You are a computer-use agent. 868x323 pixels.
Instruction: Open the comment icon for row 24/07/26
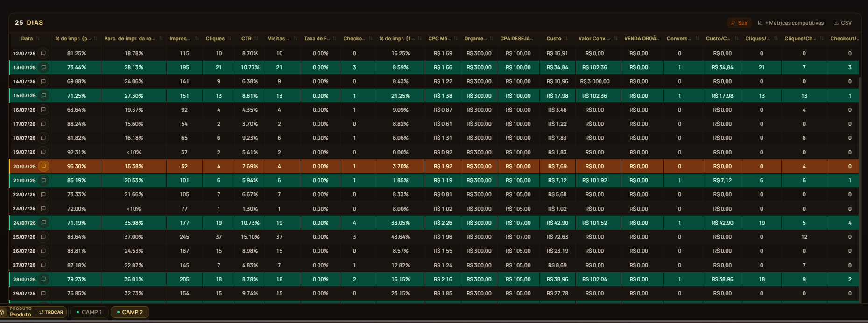[43, 223]
